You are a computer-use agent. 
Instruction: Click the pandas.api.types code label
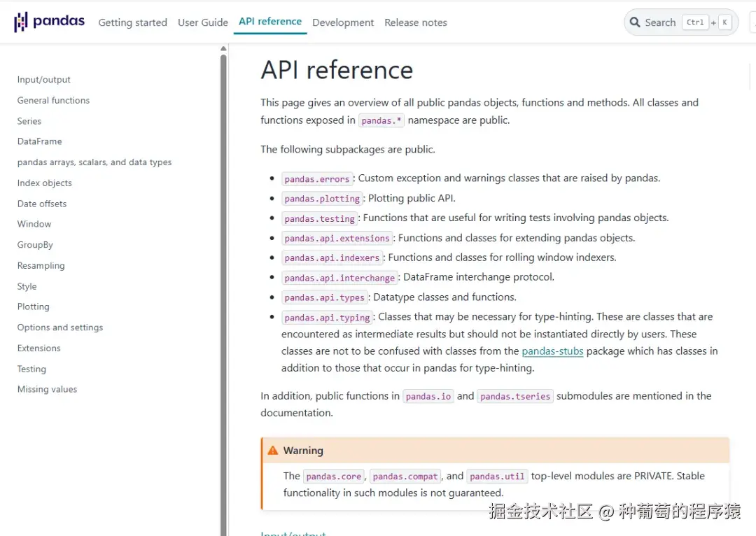(x=325, y=297)
